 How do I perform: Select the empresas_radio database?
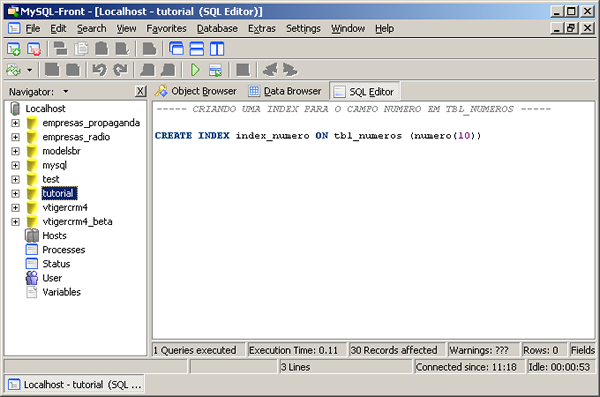[x=76, y=137]
